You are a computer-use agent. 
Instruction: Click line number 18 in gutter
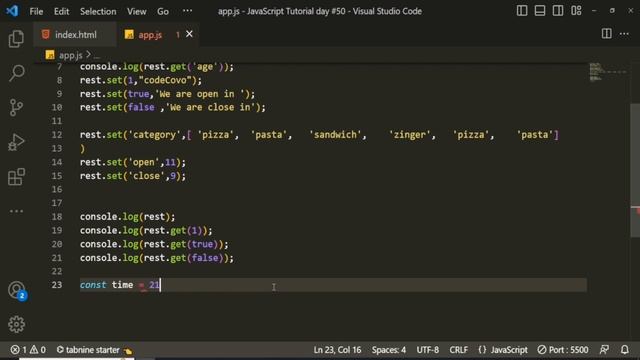(57, 217)
